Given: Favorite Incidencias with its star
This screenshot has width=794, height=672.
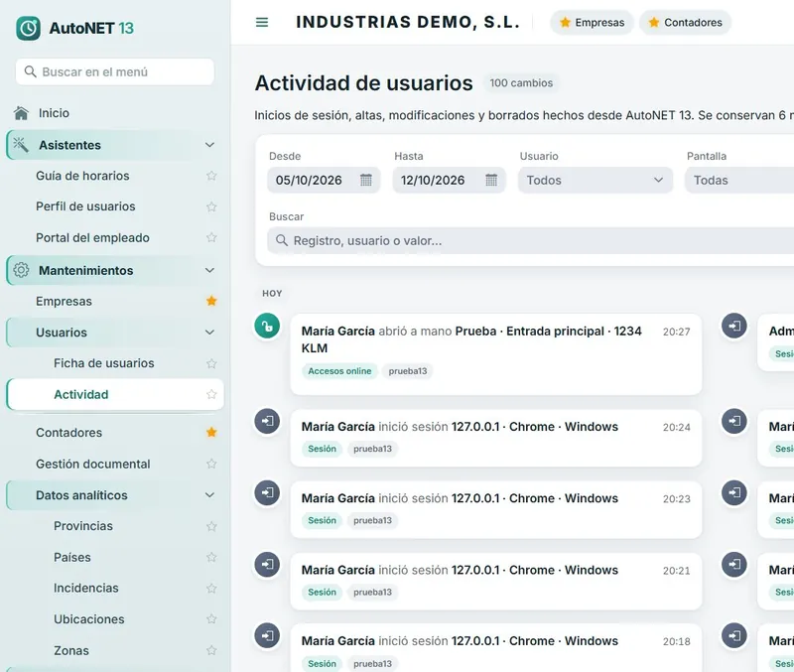Looking at the screenshot, I should [x=211, y=588].
